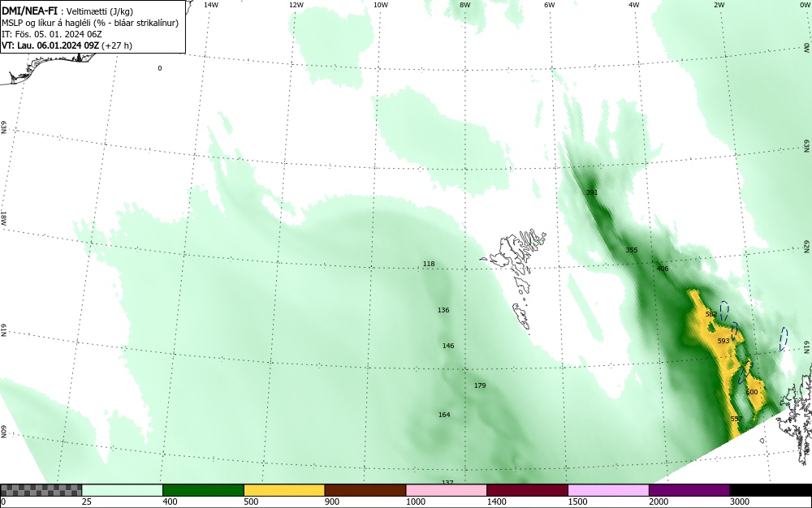Click the 8W longitude label

pyautogui.click(x=465, y=5)
